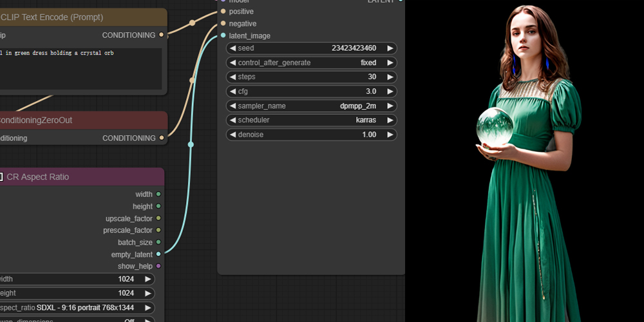
Task: Click CR Aspect Ratio node collapse box
Action: 1,177
